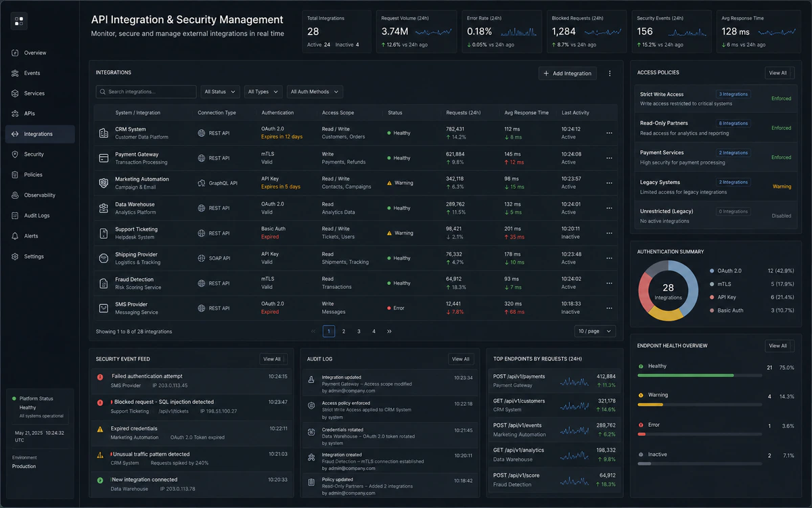Open the SMS Provider row actions menu
Screen dimensions: 812x508
point(609,308)
